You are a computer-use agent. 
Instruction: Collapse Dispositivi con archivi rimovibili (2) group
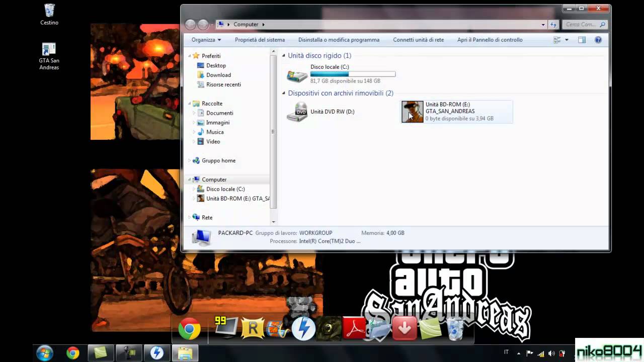point(284,94)
